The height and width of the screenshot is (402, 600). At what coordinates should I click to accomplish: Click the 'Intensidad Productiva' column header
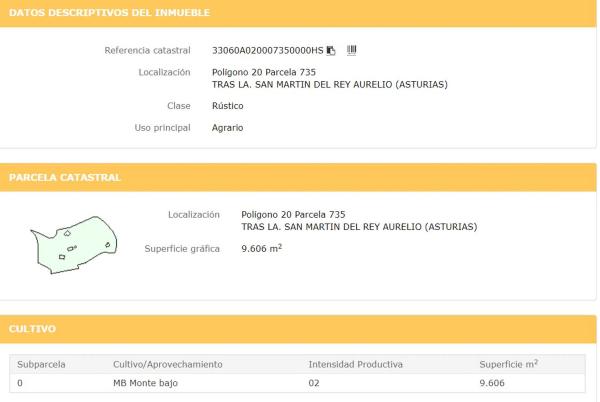point(355,364)
